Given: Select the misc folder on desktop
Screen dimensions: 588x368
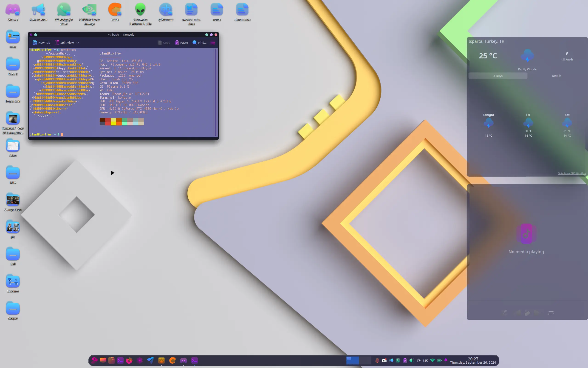Looking at the screenshot, I should 13,39.
